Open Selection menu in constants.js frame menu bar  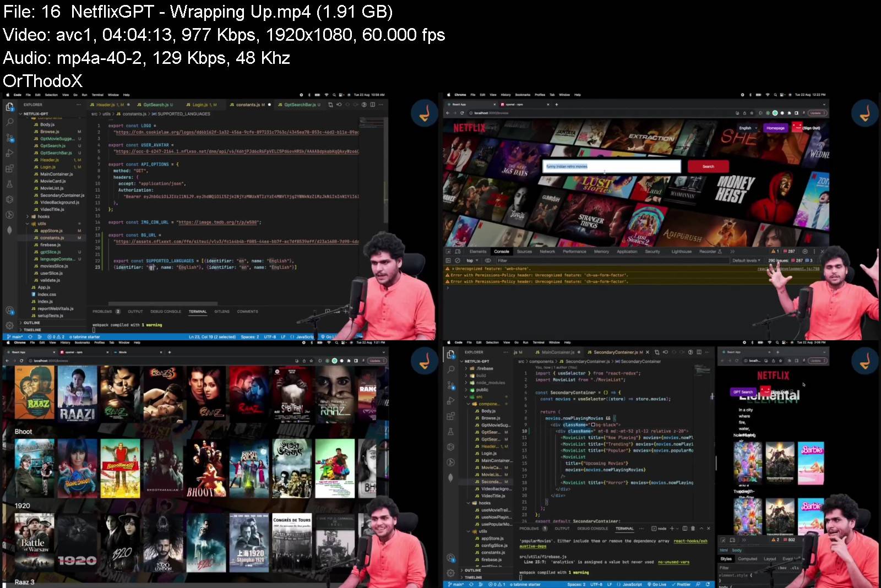[x=51, y=95]
